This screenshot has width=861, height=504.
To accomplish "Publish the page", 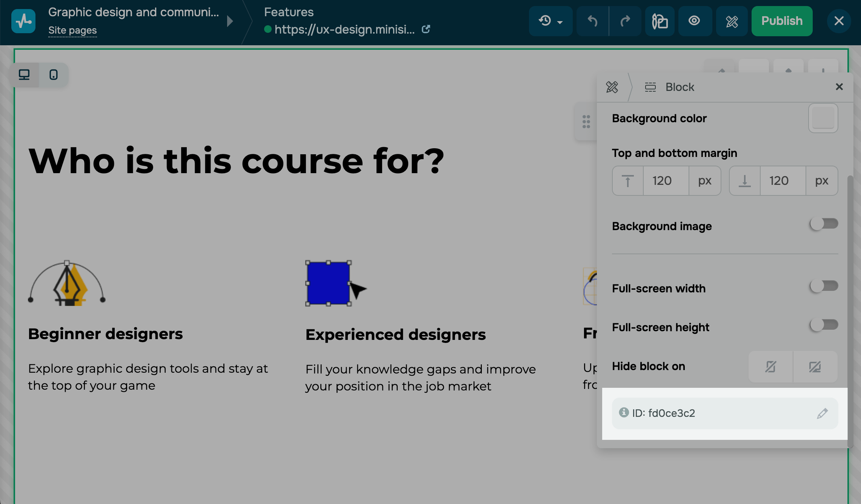I will [782, 21].
